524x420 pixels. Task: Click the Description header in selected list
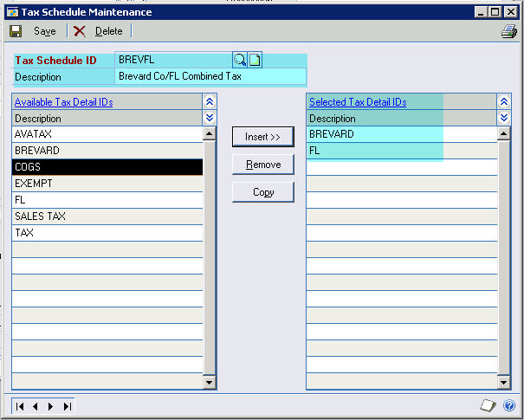click(x=333, y=119)
